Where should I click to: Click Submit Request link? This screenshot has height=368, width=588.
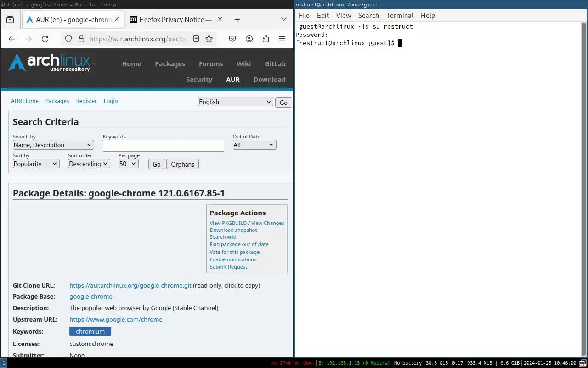pyautogui.click(x=228, y=267)
